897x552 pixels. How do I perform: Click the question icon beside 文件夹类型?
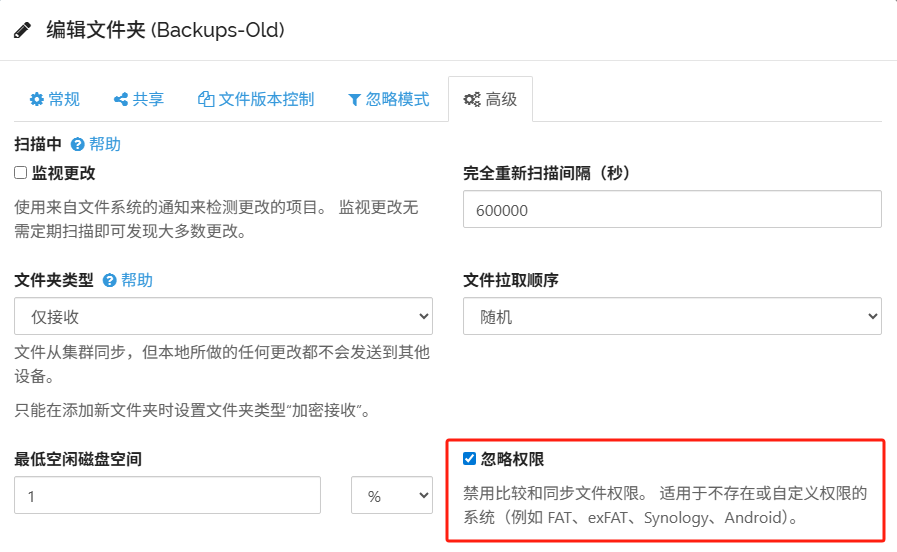tap(110, 281)
